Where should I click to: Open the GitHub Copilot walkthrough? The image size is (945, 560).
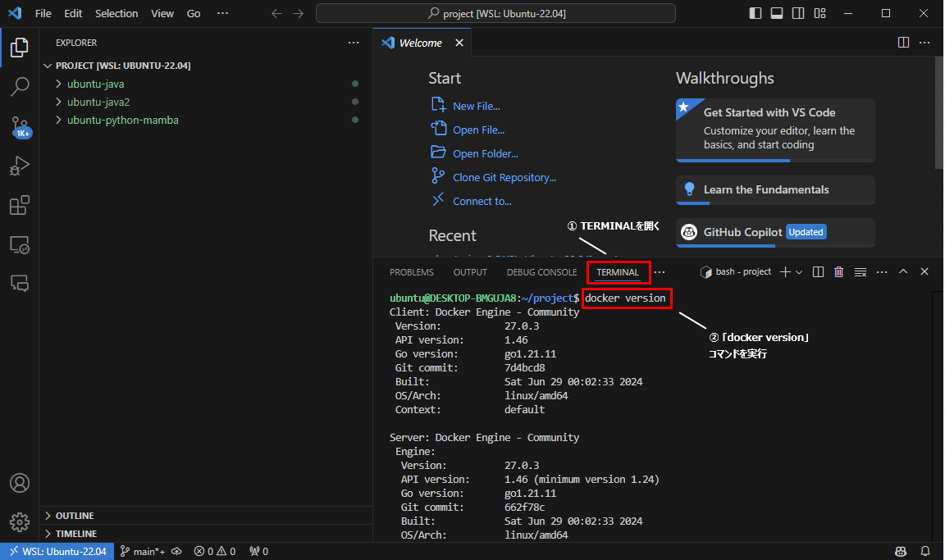775,232
